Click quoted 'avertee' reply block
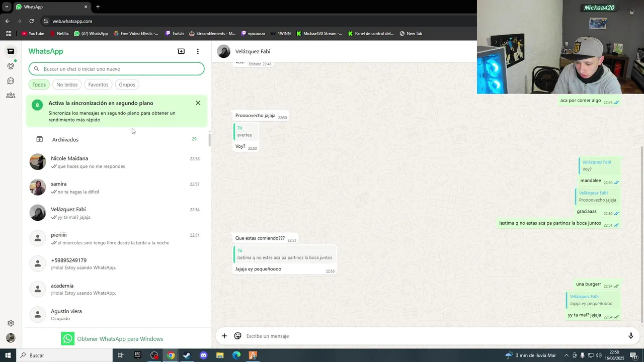 tap(246, 132)
